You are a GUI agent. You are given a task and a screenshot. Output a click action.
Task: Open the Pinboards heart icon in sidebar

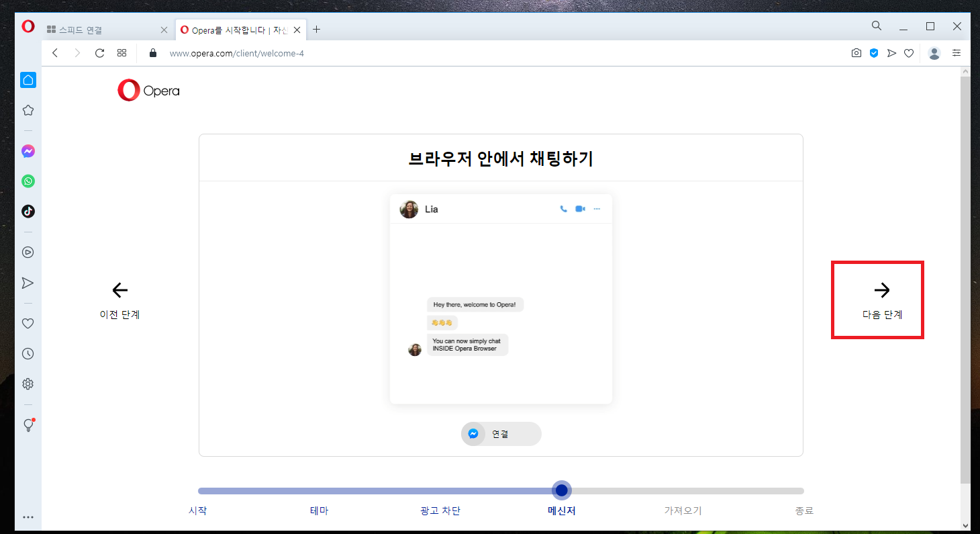(28, 324)
